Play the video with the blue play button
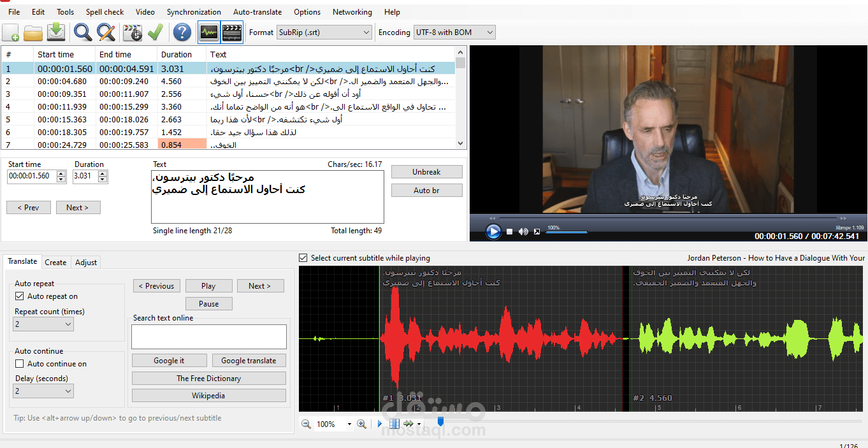The width and height of the screenshot is (868, 448). tap(493, 231)
